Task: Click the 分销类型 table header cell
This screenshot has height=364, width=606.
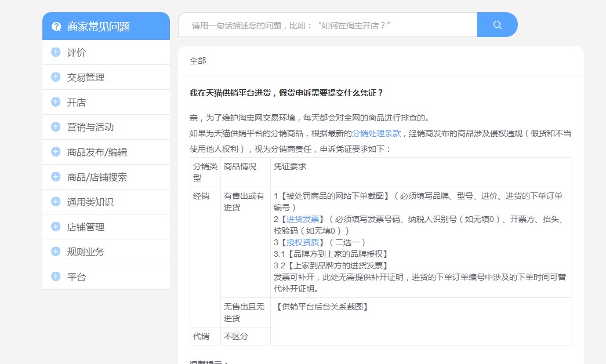Action: pyautogui.click(x=205, y=172)
